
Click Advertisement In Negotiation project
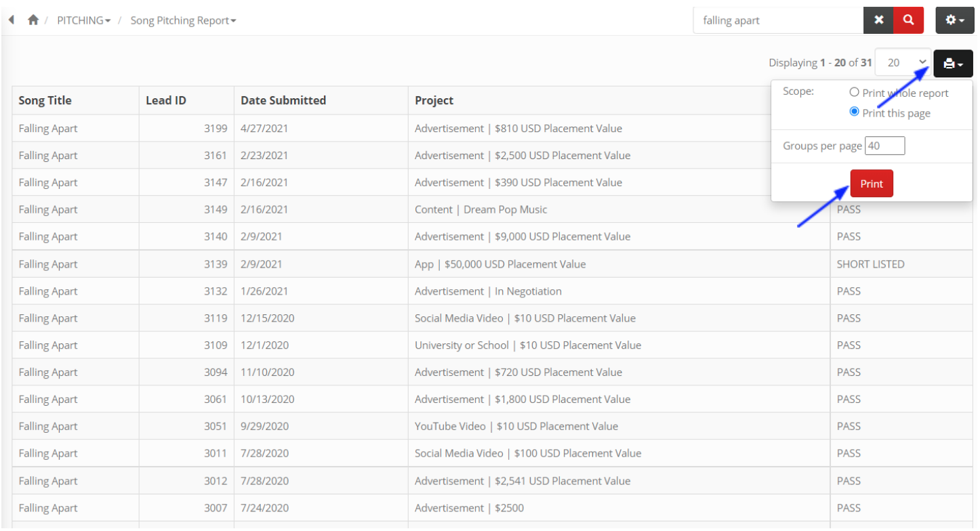coord(488,291)
